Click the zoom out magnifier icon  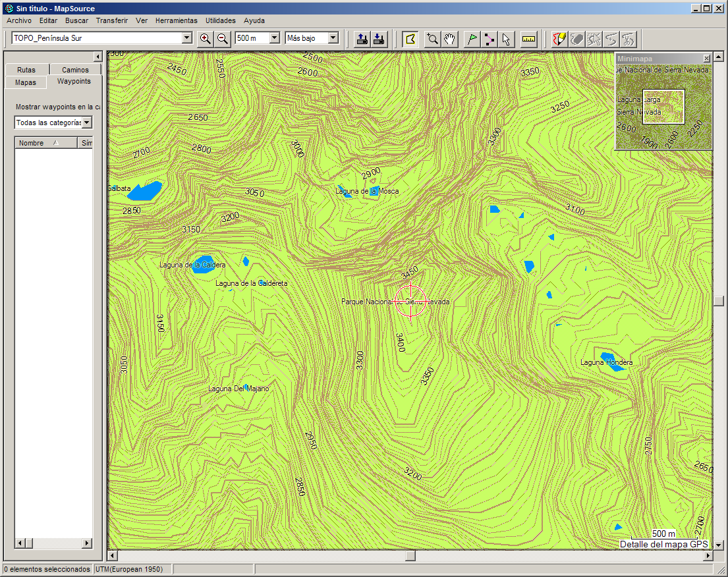pos(223,38)
